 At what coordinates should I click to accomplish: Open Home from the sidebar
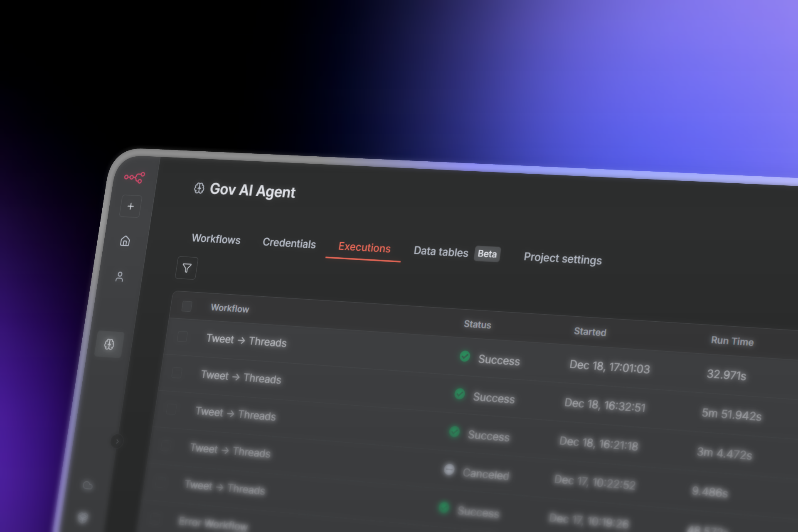(x=125, y=241)
